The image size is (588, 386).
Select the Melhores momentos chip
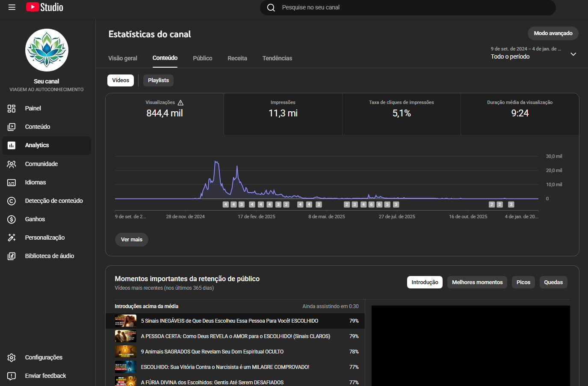(x=477, y=282)
